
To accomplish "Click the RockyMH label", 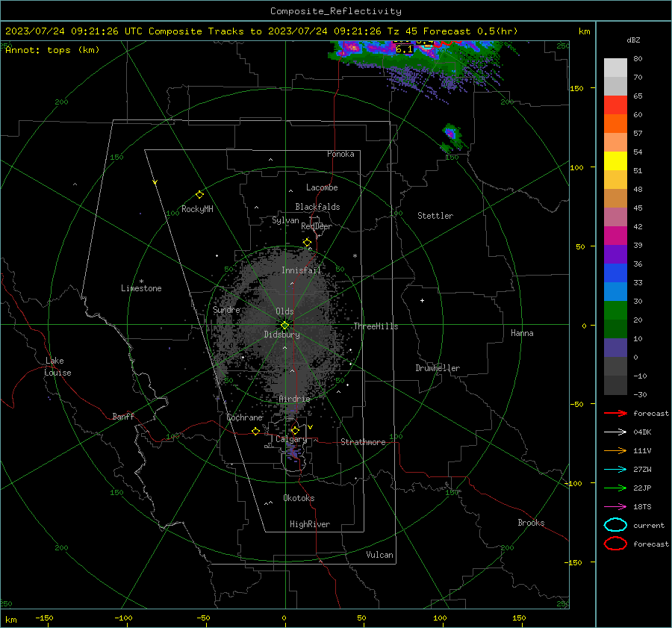I will click(x=197, y=209).
